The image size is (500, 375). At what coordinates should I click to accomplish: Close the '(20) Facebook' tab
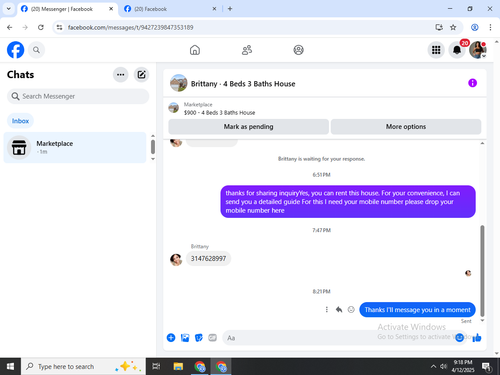(x=214, y=9)
